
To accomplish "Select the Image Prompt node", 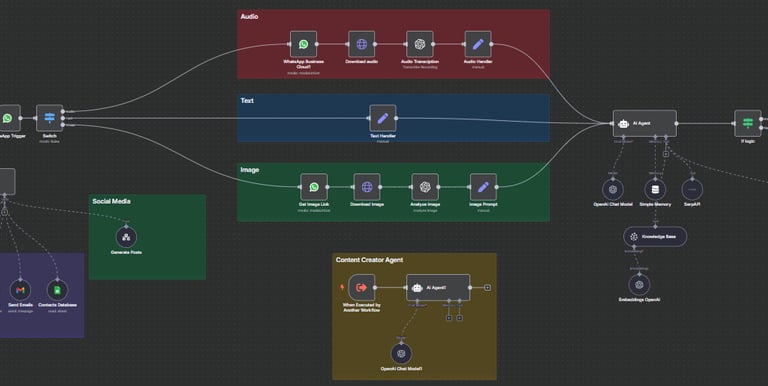I will point(483,187).
